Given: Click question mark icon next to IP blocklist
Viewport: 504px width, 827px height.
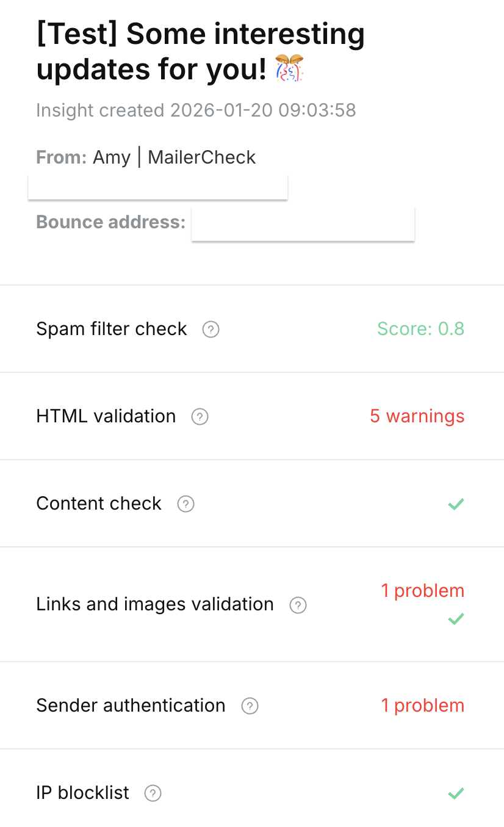Looking at the screenshot, I should (x=153, y=793).
